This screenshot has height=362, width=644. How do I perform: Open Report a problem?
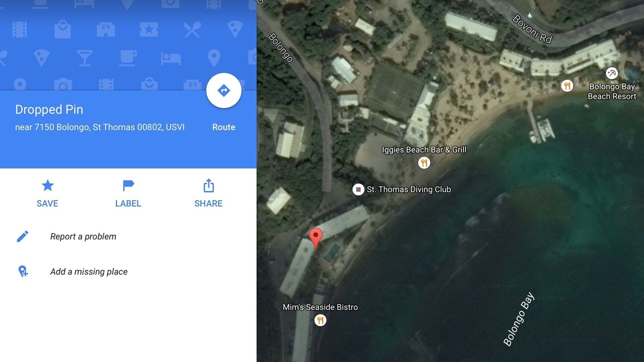pos(83,236)
